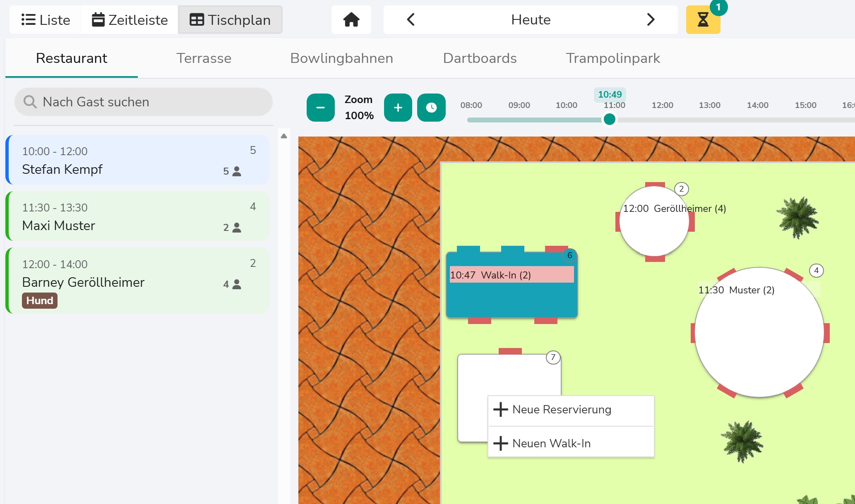Viewport: 855px width, 504px height.
Task: Select the Dartboards tab
Action: coord(480,58)
